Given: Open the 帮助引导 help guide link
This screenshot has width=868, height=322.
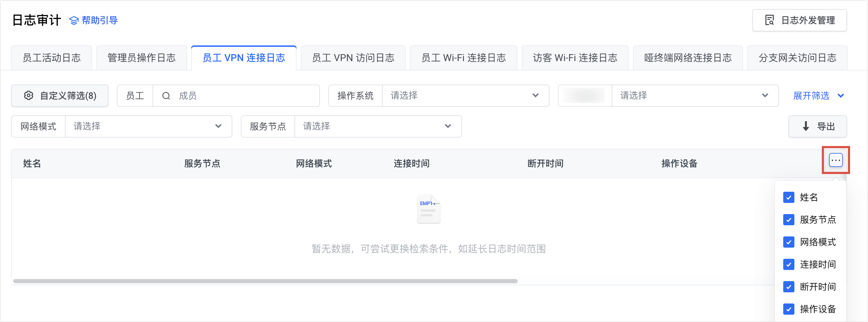Looking at the screenshot, I should point(93,21).
